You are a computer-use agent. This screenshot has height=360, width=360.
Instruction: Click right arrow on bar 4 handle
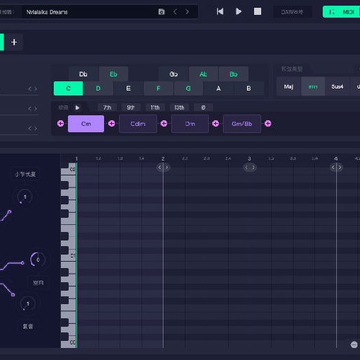click(x=340, y=167)
